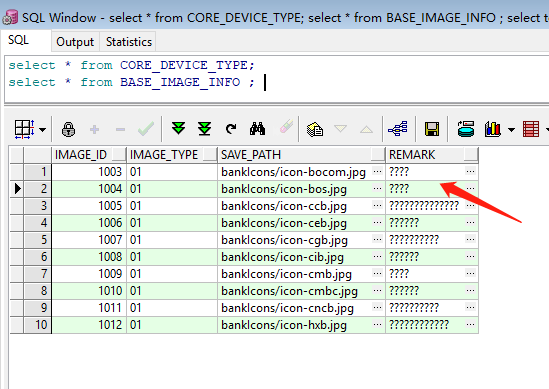Click the REMARK column header
The height and width of the screenshot is (389, 549).
(432, 155)
